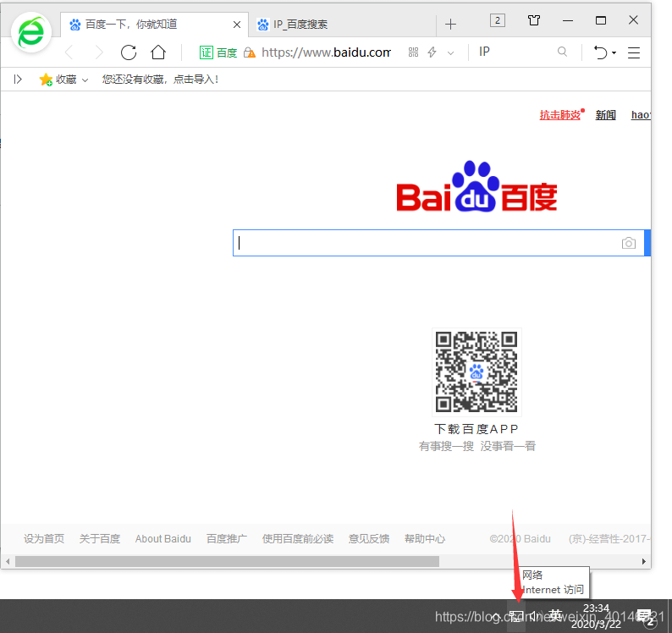Viewport: 672px width, 633px height.
Task: Click horizontal scrollbar right arrow
Action: [644, 561]
